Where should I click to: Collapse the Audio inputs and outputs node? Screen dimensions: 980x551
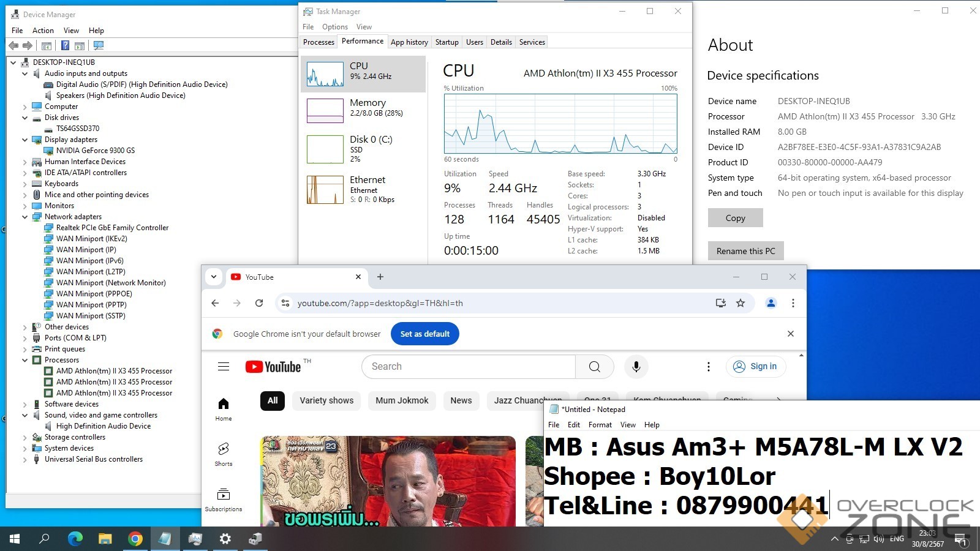coord(24,73)
